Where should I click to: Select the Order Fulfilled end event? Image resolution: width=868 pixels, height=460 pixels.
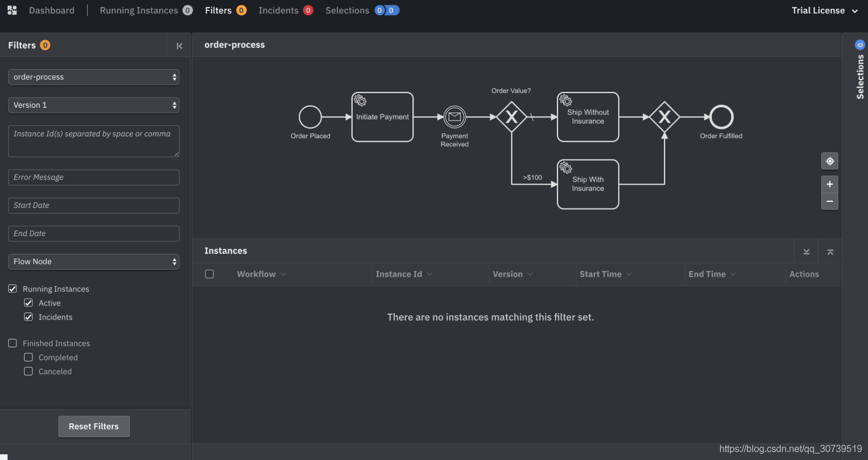[721, 117]
